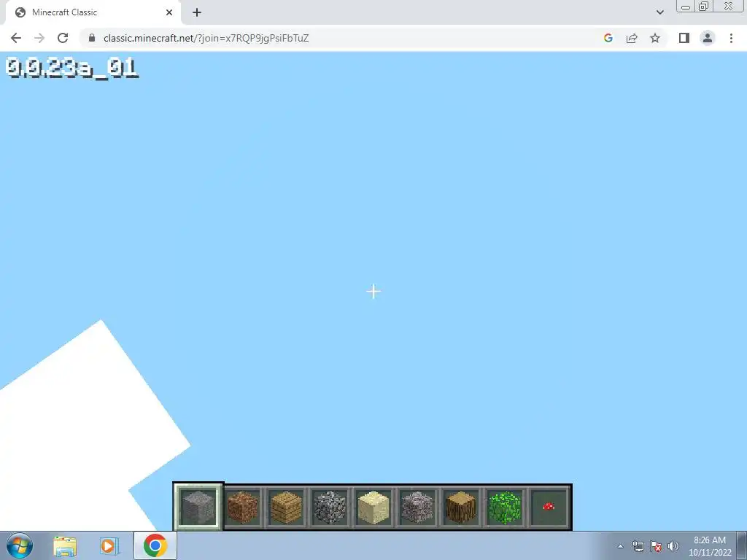Image resolution: width=747 pixels, height=560 pixels.
Task: Open the tab search dropdown
Action: click(x=659, y=12)
